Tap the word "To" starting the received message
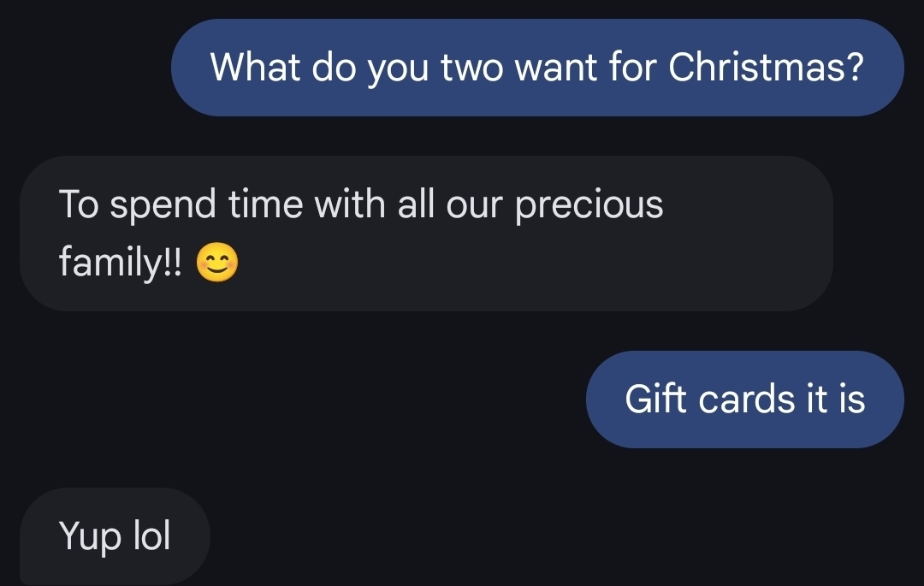 80,205
